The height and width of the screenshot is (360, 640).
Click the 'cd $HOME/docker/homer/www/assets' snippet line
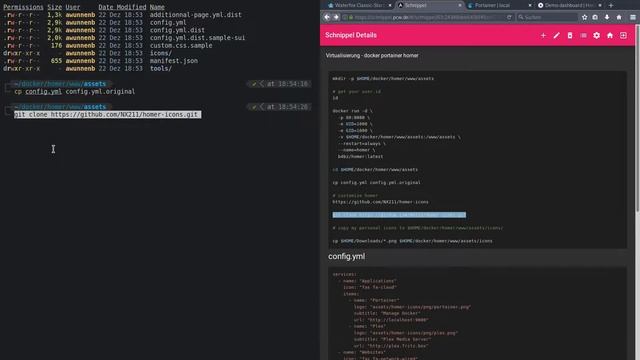pyautogui.click(x=375, y=169)
